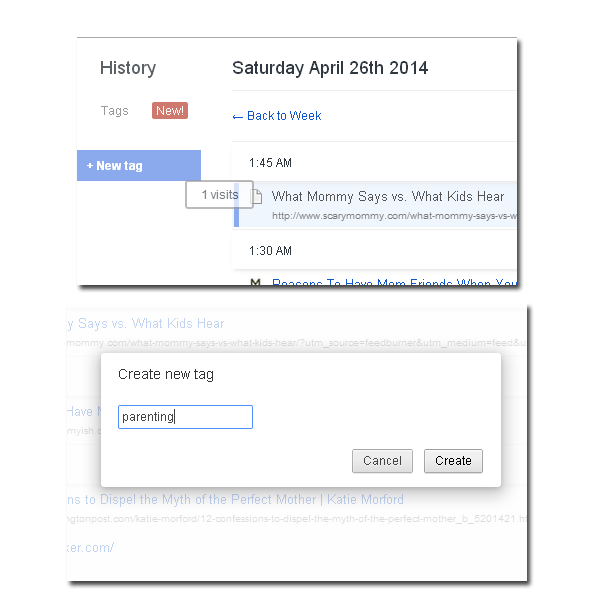Click the 1:45 AM time header

click(x=271, y=163)
